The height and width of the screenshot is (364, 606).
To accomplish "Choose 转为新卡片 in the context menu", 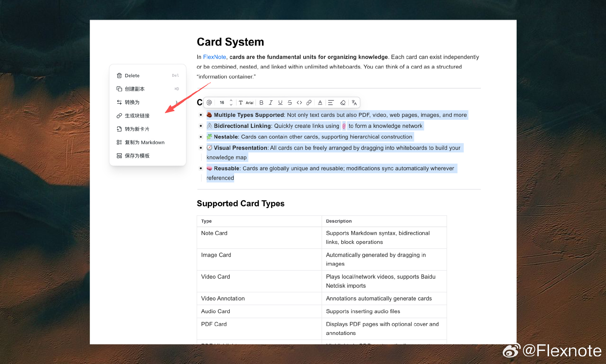I will pyautogui.click(x=148, y=129).
